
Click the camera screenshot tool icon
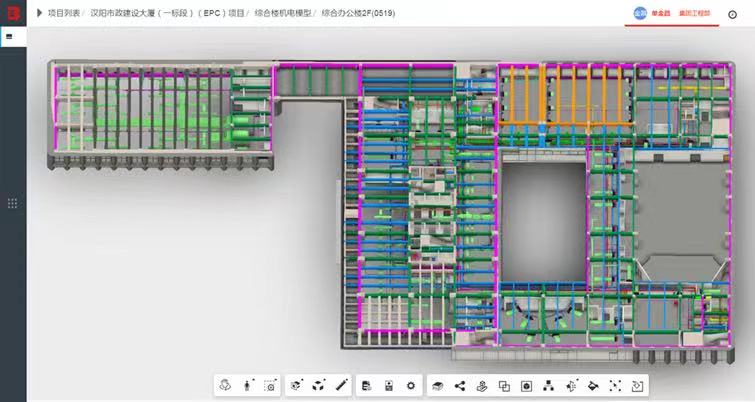click(x=270, y=385)
